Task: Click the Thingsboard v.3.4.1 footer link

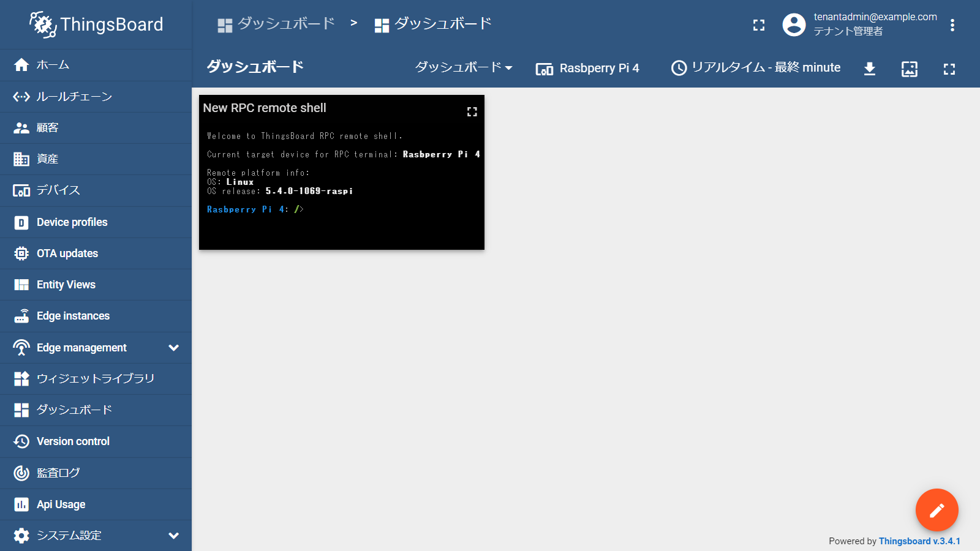Action: click(x=919, y=541)
